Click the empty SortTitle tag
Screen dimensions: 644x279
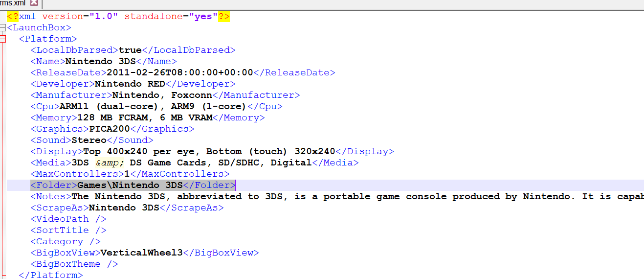point(68,230)
